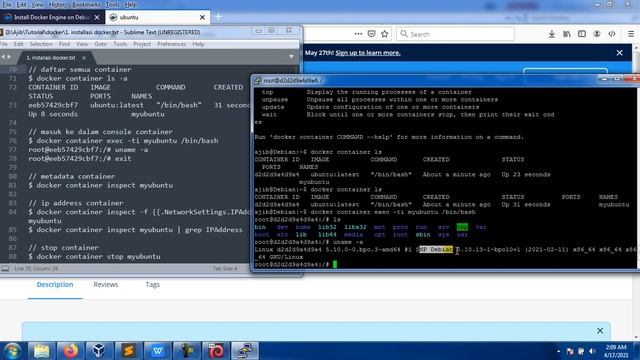This screenshot has height=360, width=640.
Task: Click taskbar volume speaker icon
Action: pos(592,351)
